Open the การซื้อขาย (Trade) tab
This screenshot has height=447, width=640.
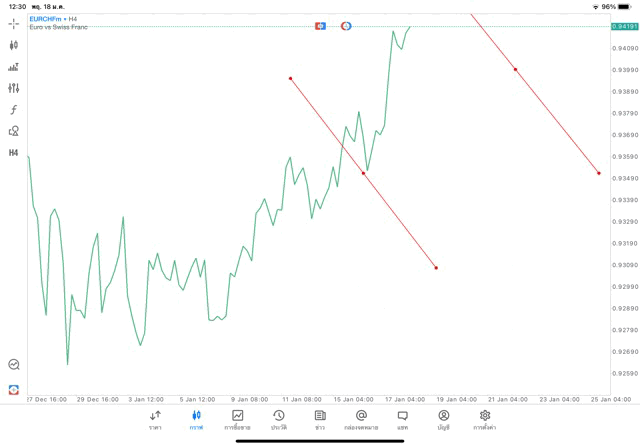click(x=238, y=420)
